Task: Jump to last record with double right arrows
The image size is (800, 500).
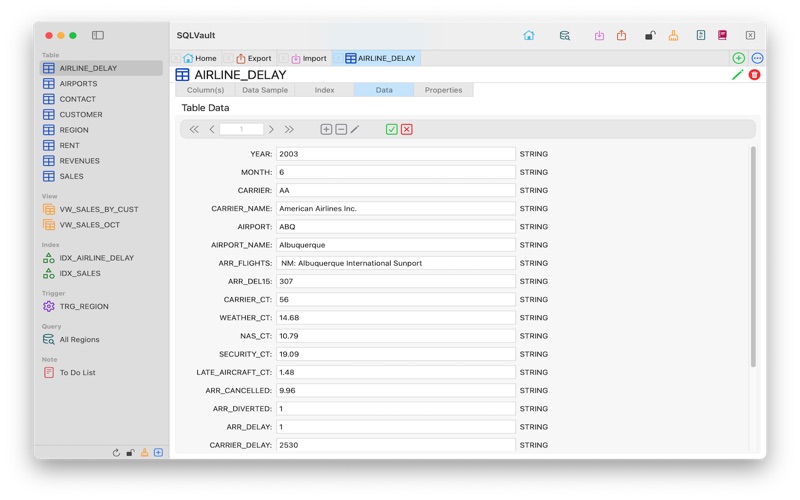Action: pos(289,130)
